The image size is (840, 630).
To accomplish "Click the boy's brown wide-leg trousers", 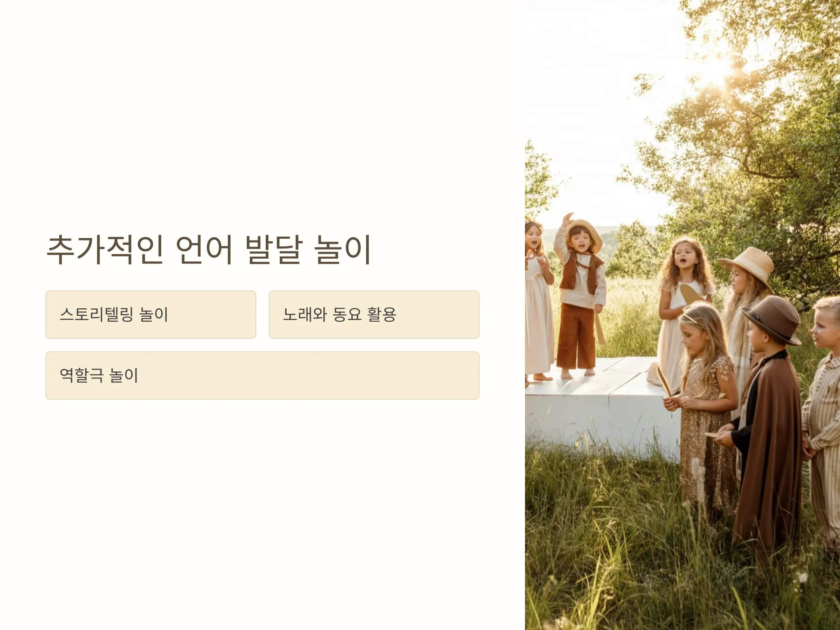I will tap(575, 337).
